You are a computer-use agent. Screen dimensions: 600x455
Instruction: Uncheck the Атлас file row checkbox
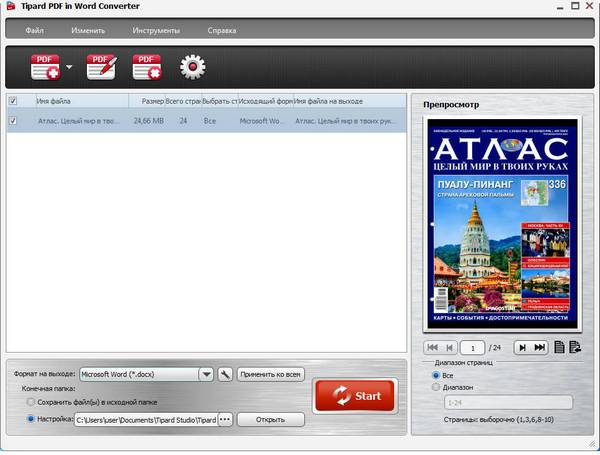[x=13, y=121]
